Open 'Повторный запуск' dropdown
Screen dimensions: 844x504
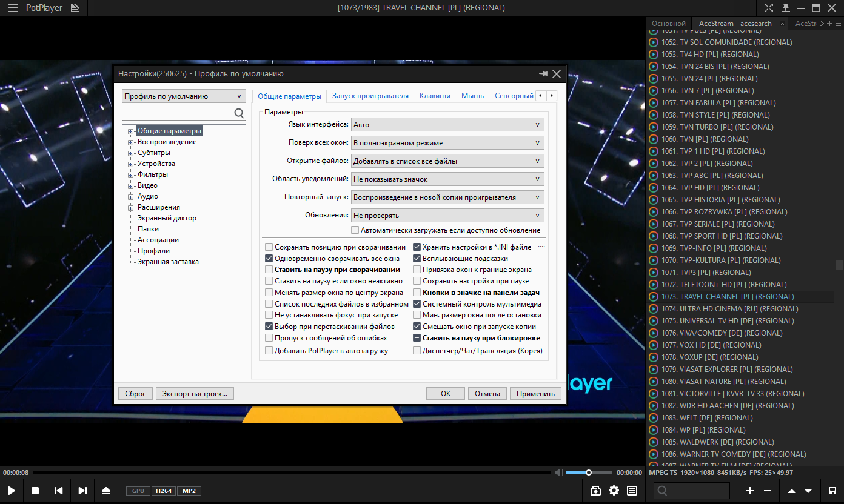[447, 197]
